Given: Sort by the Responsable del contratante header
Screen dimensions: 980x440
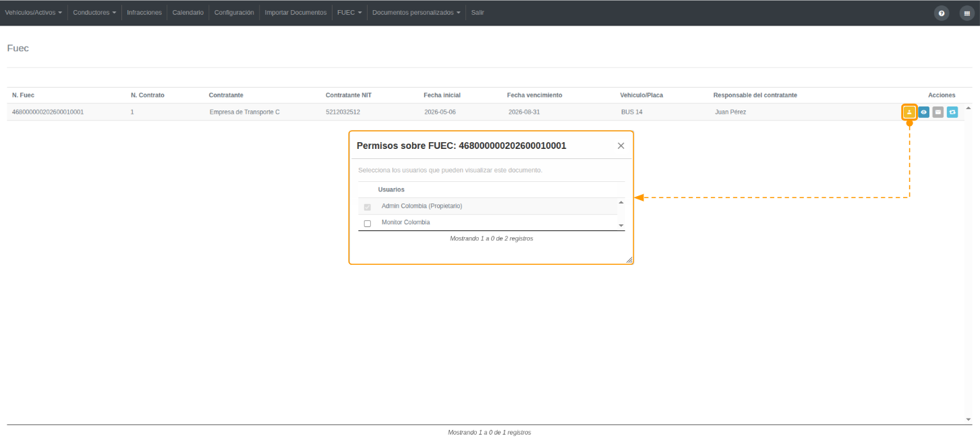Looking at the screenshot, I should [x=755, y=95].
